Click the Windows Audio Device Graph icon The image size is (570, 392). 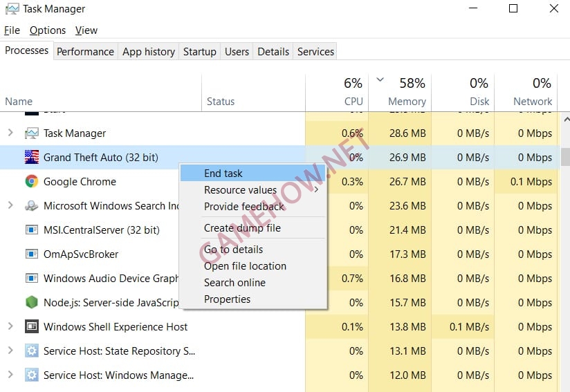[x=31, y=279]
